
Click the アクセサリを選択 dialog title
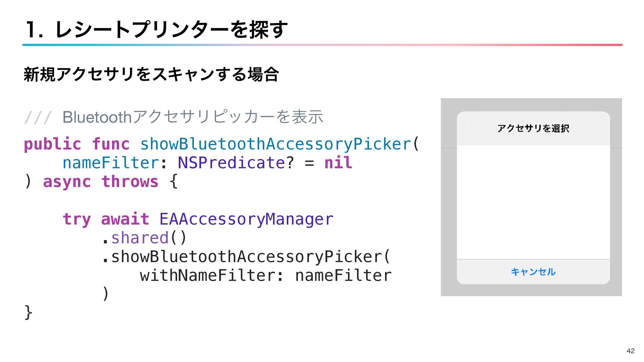point(533,128)
